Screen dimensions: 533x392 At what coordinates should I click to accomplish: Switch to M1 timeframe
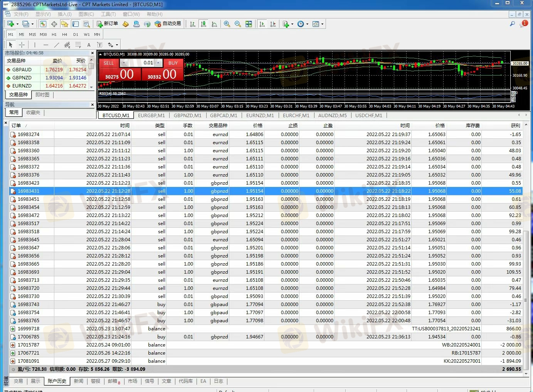tap(11, 34)
